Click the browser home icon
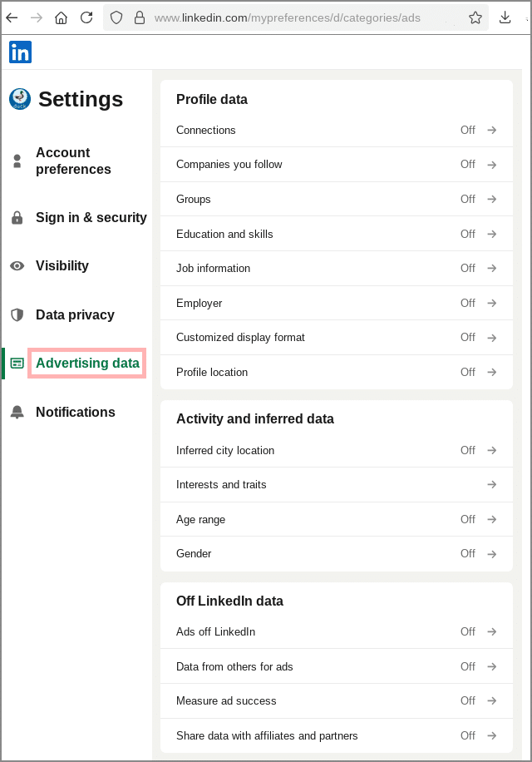 coord(61,17)
